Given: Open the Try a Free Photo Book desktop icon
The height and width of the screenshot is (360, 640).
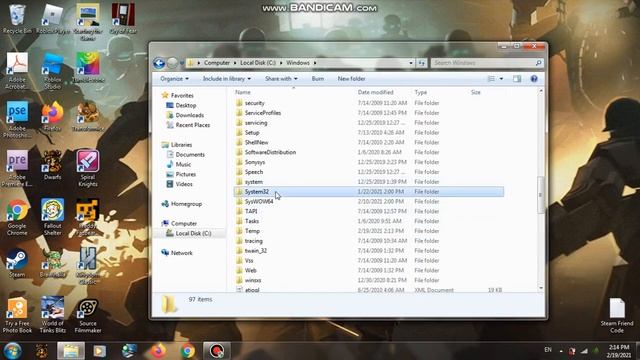Looking at the screenshot, I should click(17, 314).
